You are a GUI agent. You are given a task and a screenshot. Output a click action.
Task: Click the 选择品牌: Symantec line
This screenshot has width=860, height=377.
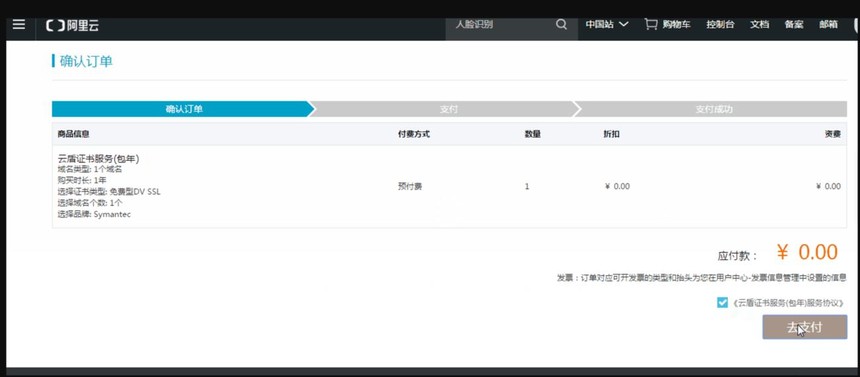point(94,214)
